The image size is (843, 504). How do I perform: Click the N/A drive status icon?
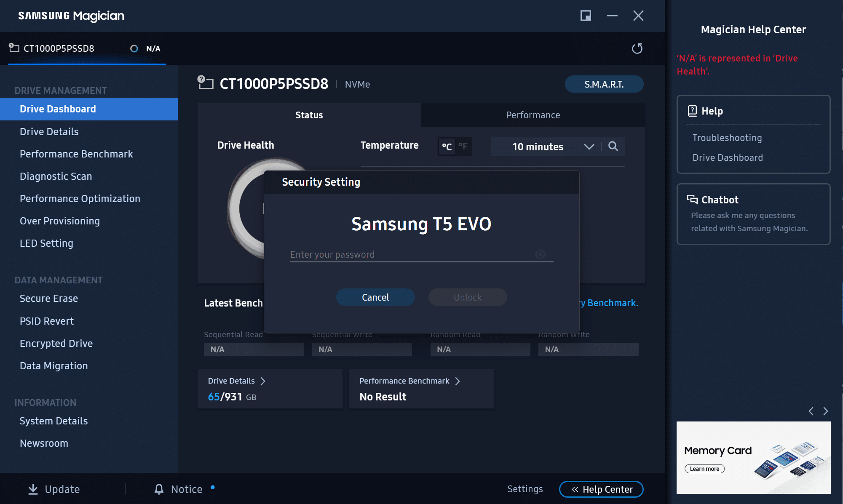click(x=133, y=48)
